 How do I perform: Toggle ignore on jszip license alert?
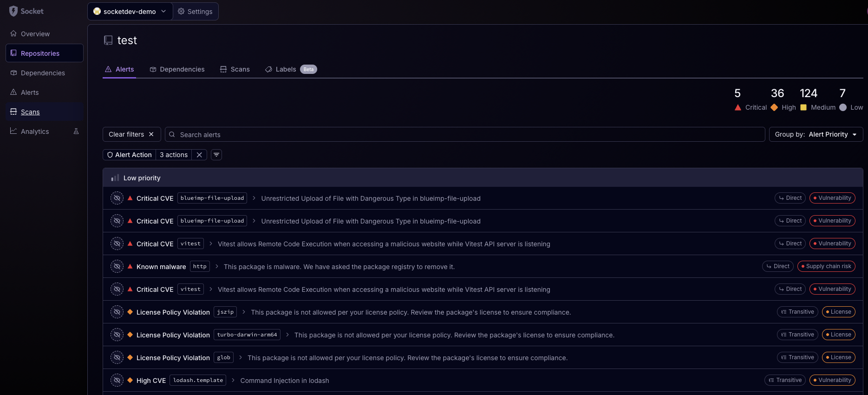117,312
